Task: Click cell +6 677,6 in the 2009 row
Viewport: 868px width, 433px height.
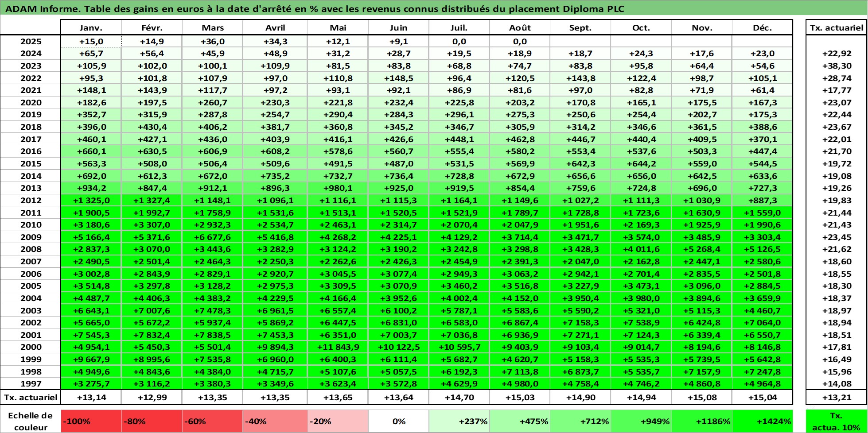Action: point(213,237)
